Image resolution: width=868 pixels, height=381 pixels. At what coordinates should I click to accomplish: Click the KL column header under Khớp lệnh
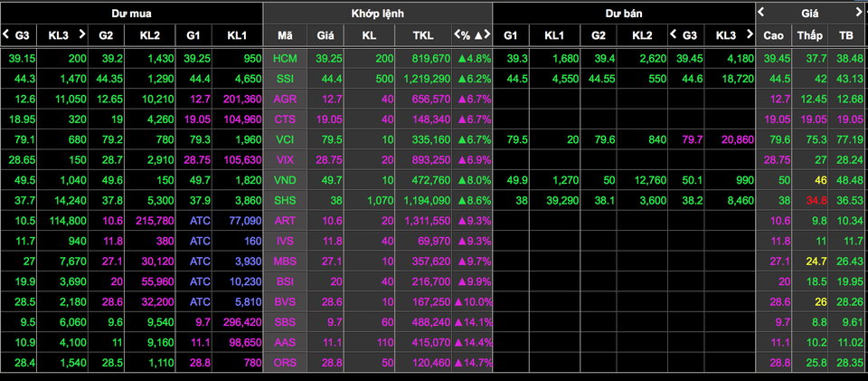tap(369, 36)
